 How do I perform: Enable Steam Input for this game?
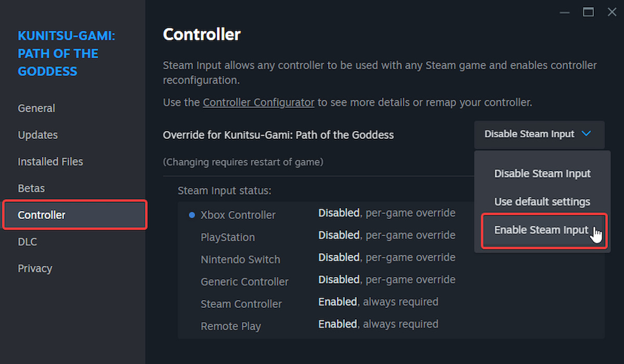(541, 230)
